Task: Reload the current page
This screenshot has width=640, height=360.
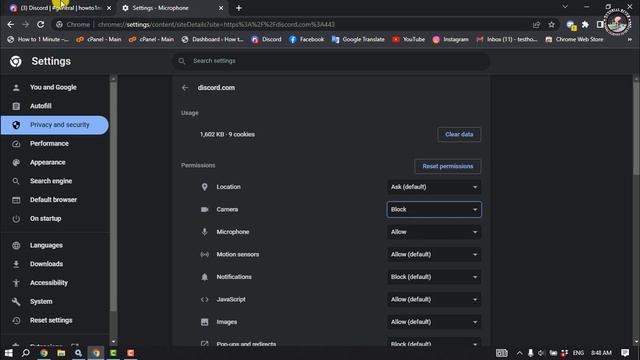Action: click(x=40, y=24)
